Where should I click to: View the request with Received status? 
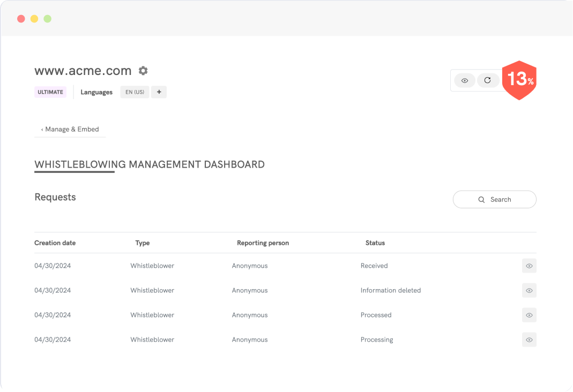(x=529, y=266)
